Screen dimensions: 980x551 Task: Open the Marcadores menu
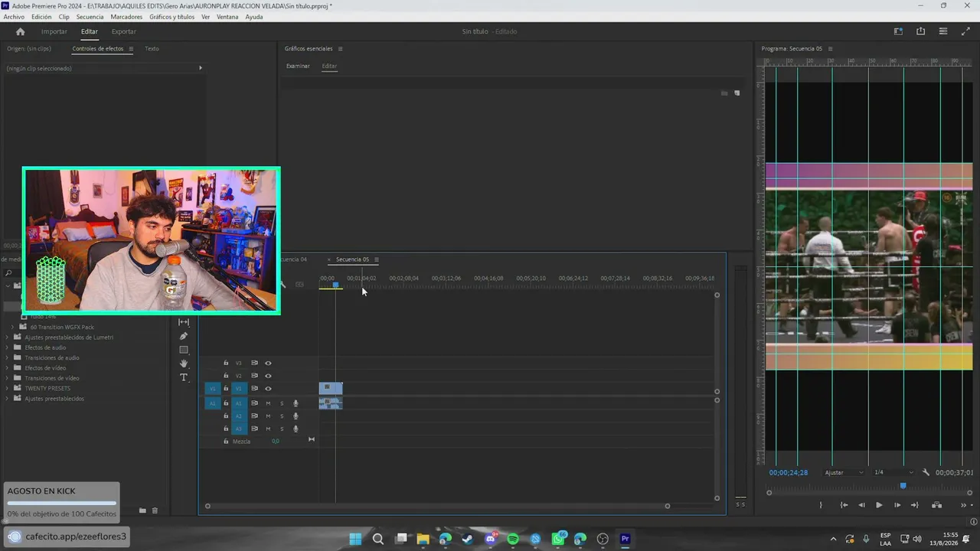point(126,17)
